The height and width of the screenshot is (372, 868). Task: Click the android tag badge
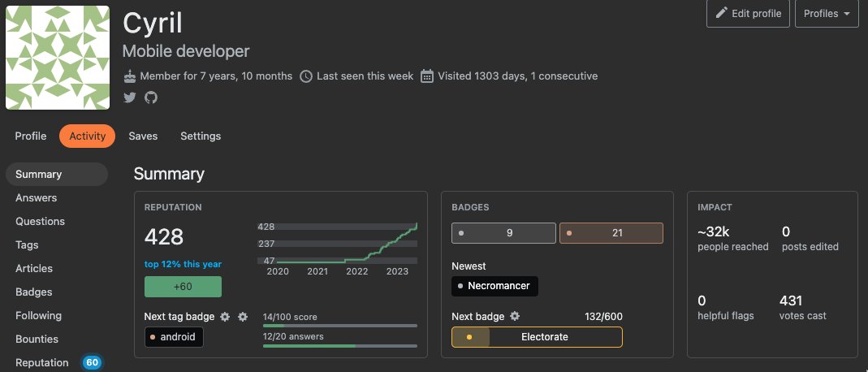tap(174, 336)
